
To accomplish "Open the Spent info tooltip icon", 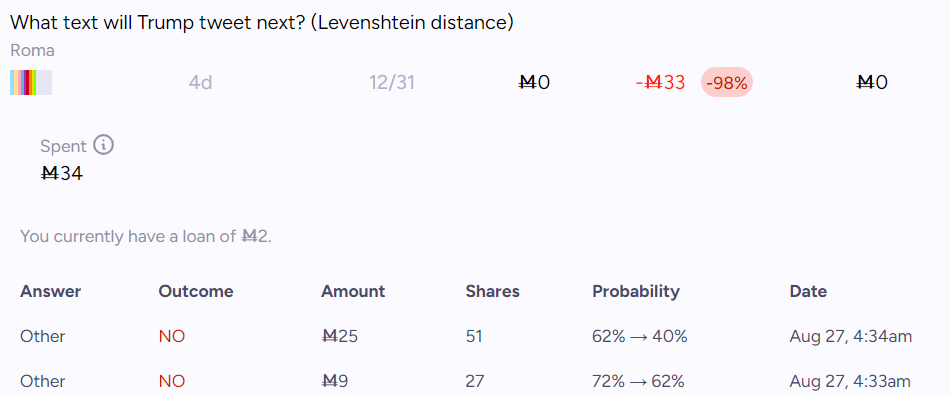I will coord(104,145).
